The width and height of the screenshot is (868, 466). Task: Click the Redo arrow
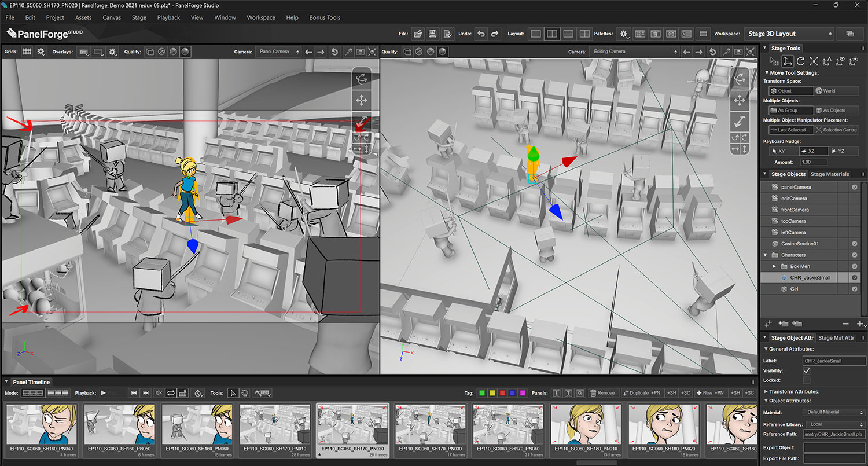point(495,34)
